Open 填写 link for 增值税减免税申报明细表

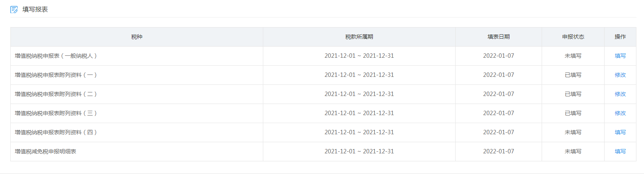coord(620,151)
